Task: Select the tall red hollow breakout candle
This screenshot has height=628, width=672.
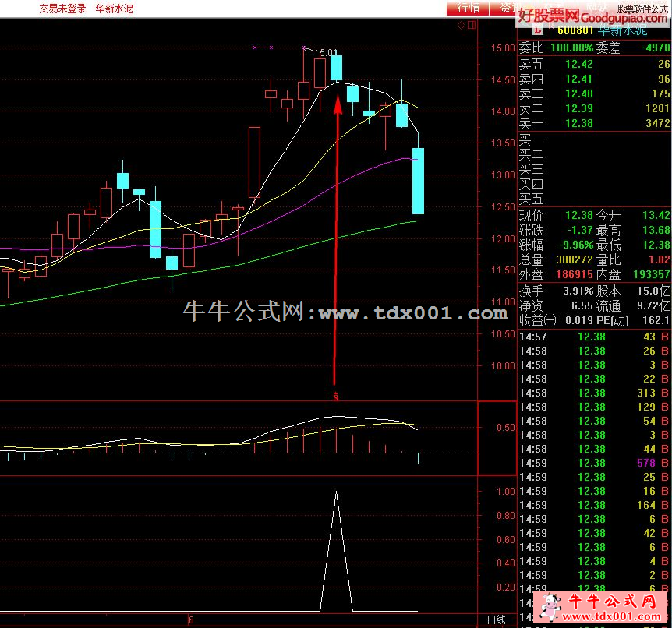Action: point(255,162)
